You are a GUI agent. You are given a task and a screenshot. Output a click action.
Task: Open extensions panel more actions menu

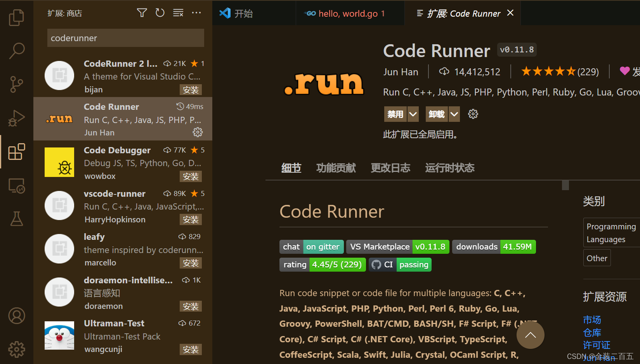click(x=196, y=13)
